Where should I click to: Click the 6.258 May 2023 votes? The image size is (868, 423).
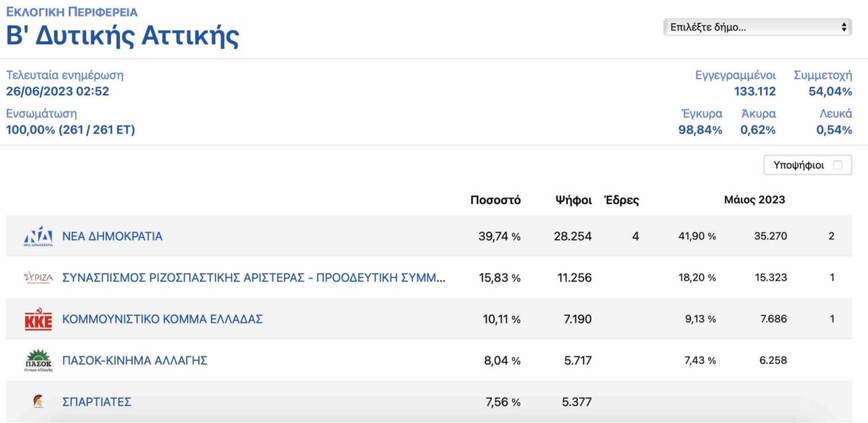coord(772,360)
